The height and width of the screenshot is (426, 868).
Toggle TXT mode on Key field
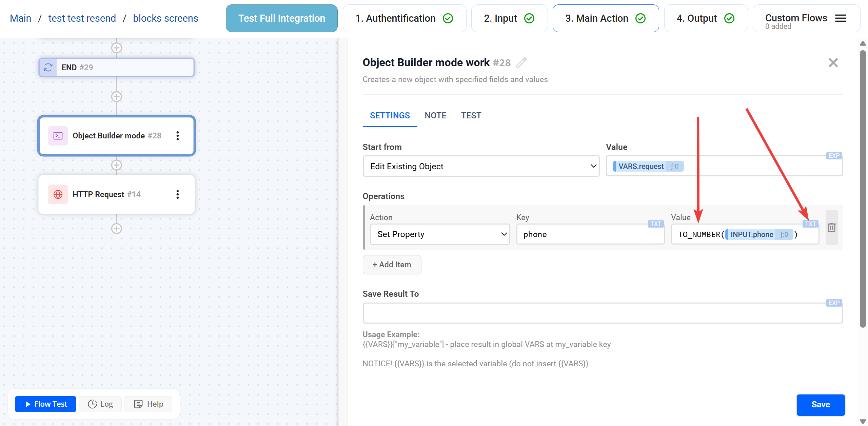pos(655,224)
